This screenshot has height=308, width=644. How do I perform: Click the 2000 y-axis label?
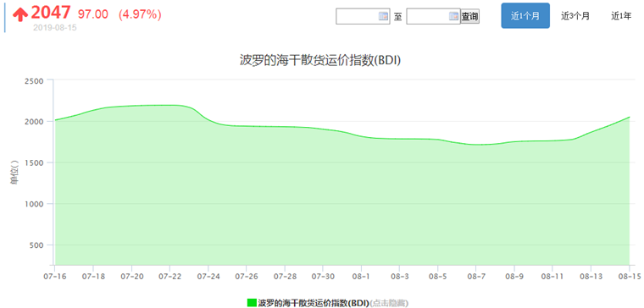click(x=34, y=122)
